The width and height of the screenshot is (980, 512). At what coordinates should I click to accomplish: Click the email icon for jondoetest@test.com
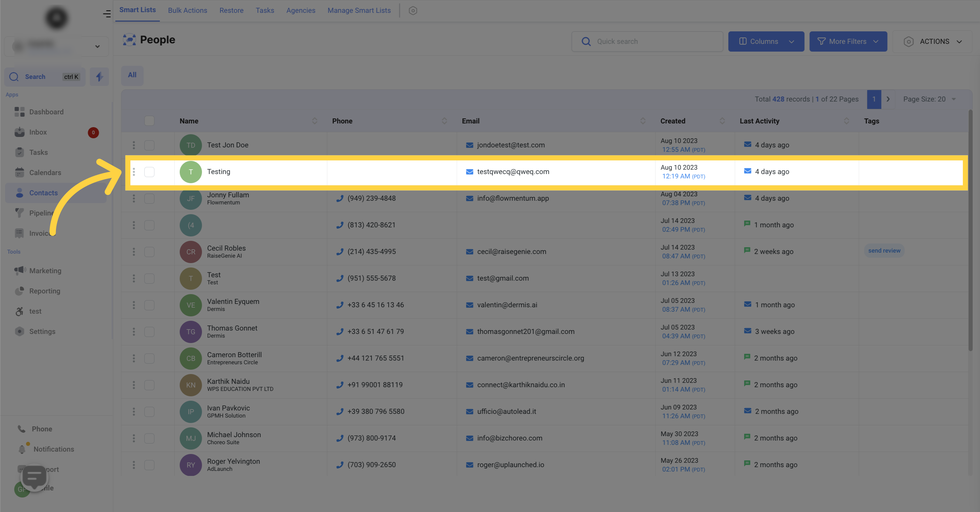click(x=469, y=145)
